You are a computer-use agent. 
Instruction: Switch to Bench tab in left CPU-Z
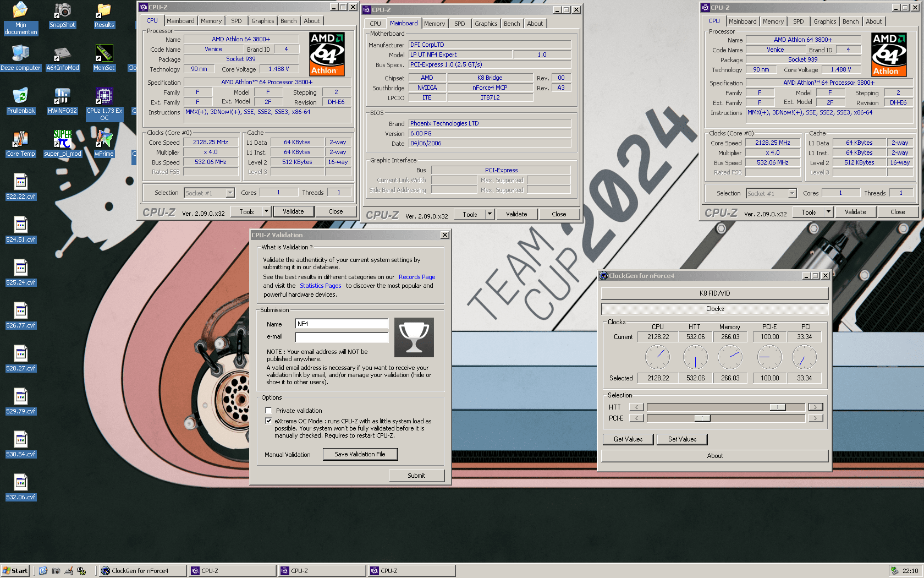[289, 21]
